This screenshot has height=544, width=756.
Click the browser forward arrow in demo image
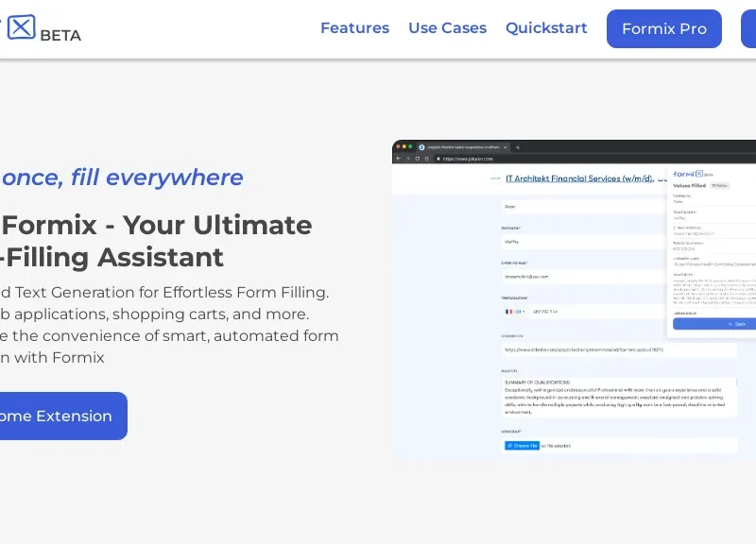(406, 160)
